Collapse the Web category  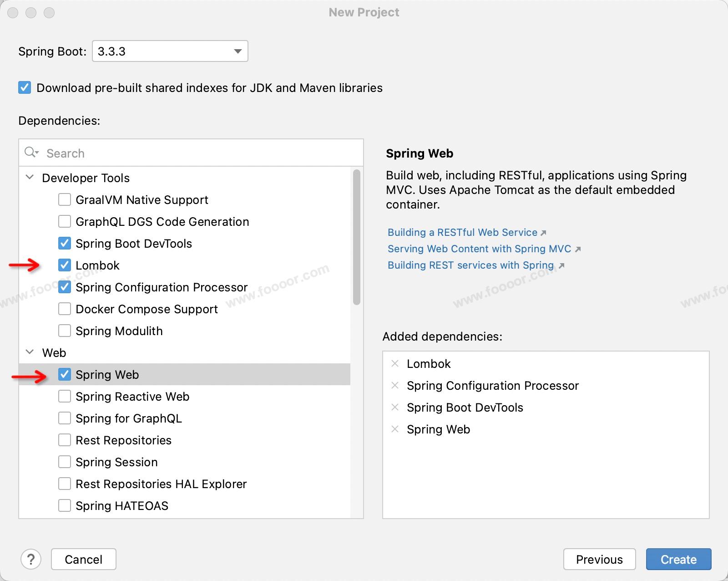click(x=30, y=352)
